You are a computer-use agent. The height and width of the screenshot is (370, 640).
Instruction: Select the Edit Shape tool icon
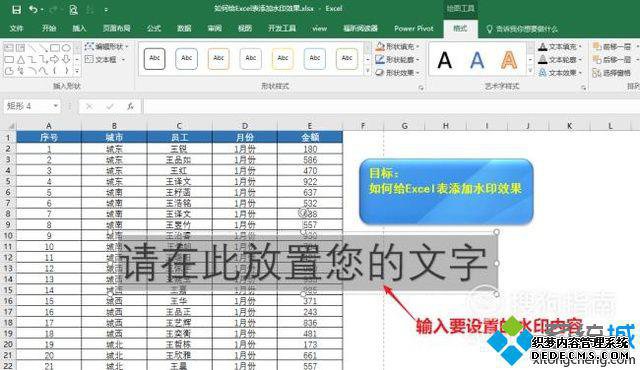[89, 47]
